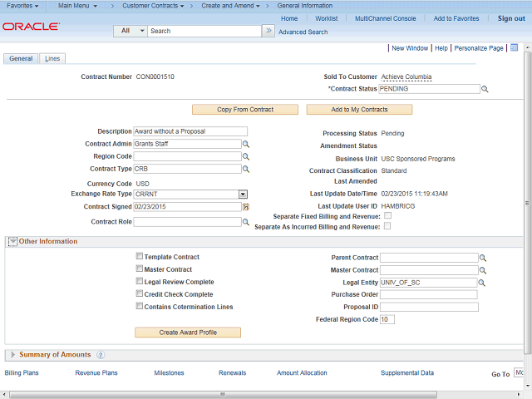Switch to the Lines tab
The image size is (532, 399).
click(52, 59)
